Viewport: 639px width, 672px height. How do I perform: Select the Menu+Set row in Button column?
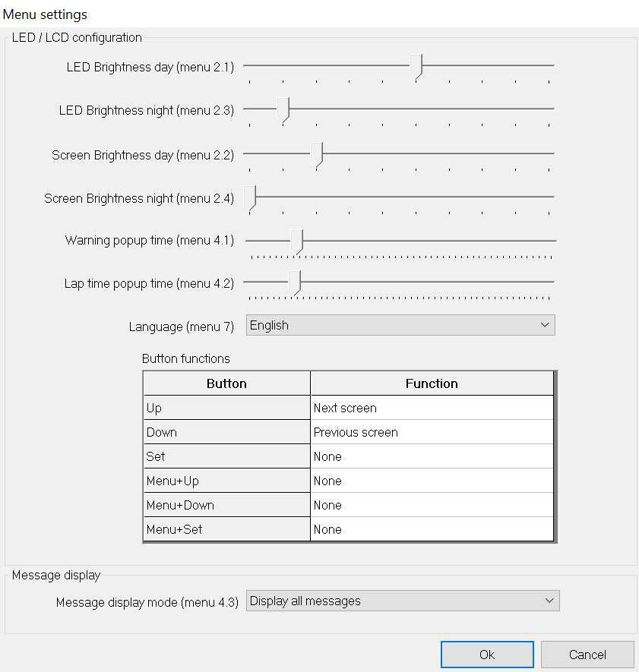point(226,529)
